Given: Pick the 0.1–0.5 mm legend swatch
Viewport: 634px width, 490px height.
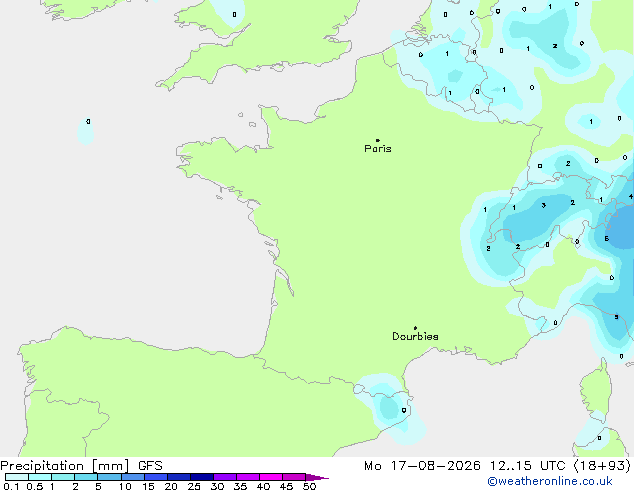Looking at the screenshot, I should coord(17,477).
